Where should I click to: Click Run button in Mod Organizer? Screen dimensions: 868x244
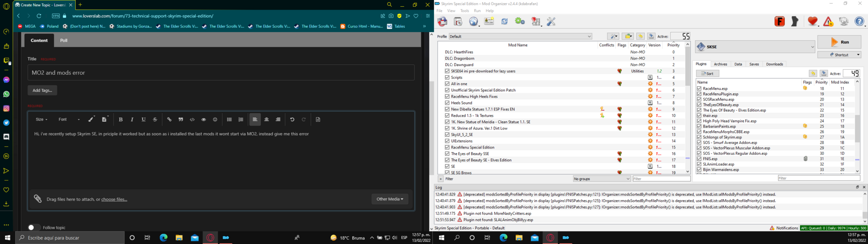click(839, 42)
